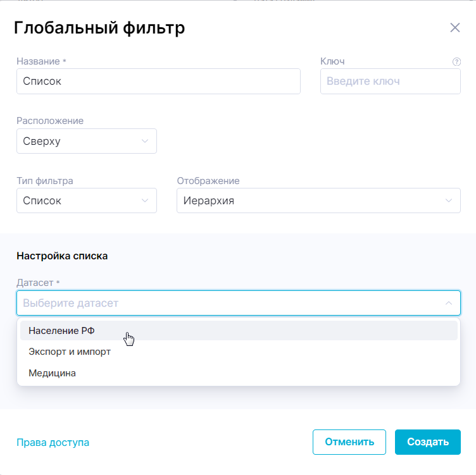Click the chevron arrow in the Тип фильтра field
The width and height of the screenshot is (476, 475).
point(145,200)
